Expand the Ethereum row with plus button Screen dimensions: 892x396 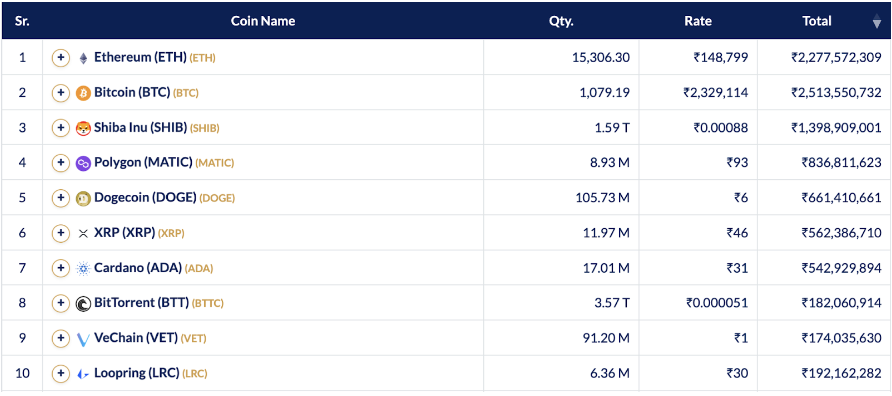point(60,57)
